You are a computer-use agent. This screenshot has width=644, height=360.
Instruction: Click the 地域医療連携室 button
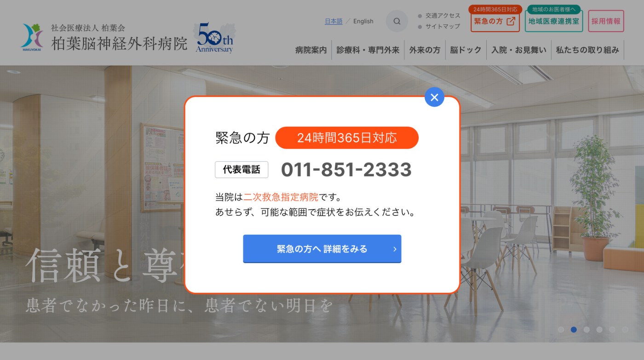554,21
